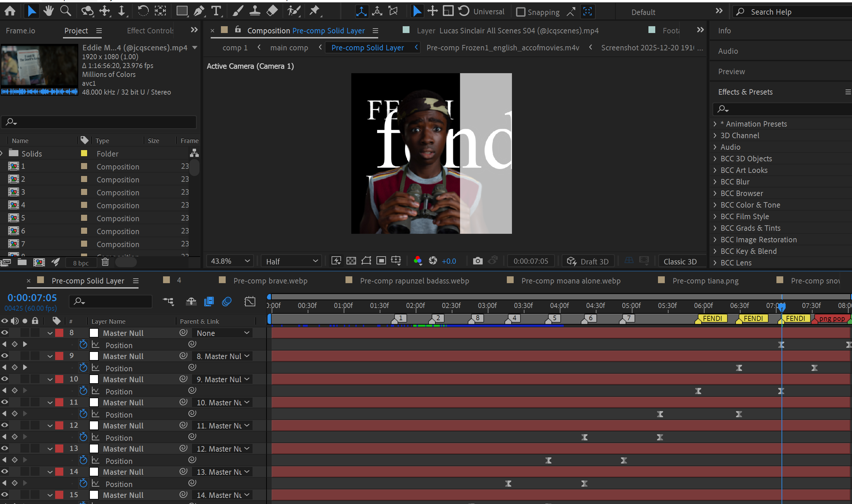Viewport: 852px width, 504px height.
Task: Switch to the Frame.io tab
Action: pyautogui.click(x=20, y=31)
